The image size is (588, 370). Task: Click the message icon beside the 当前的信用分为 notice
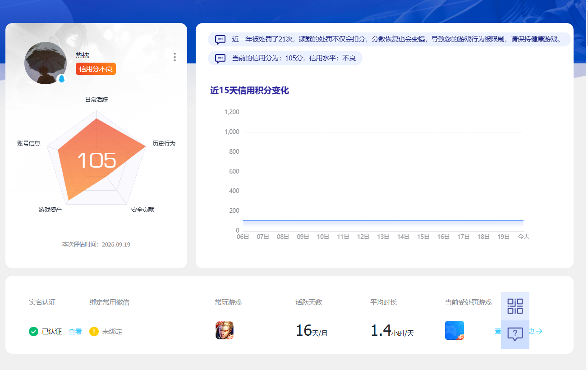click(x=220, y=59)
